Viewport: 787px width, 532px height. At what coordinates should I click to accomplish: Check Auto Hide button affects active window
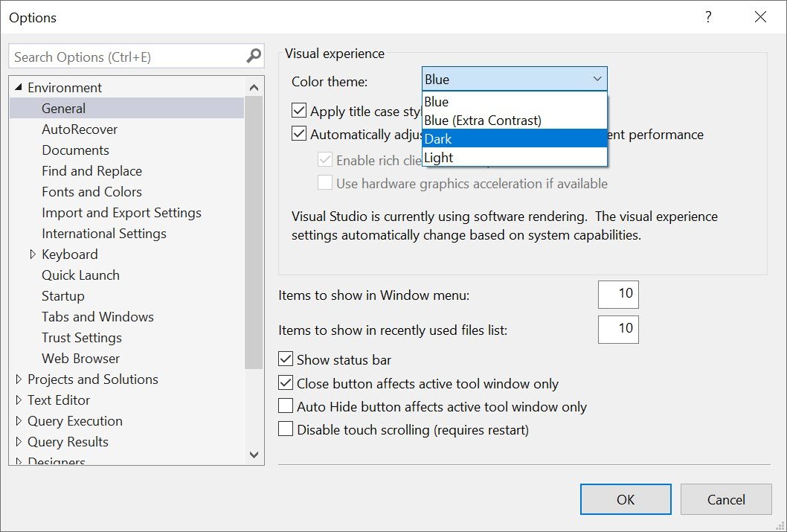tap(286, 406)
